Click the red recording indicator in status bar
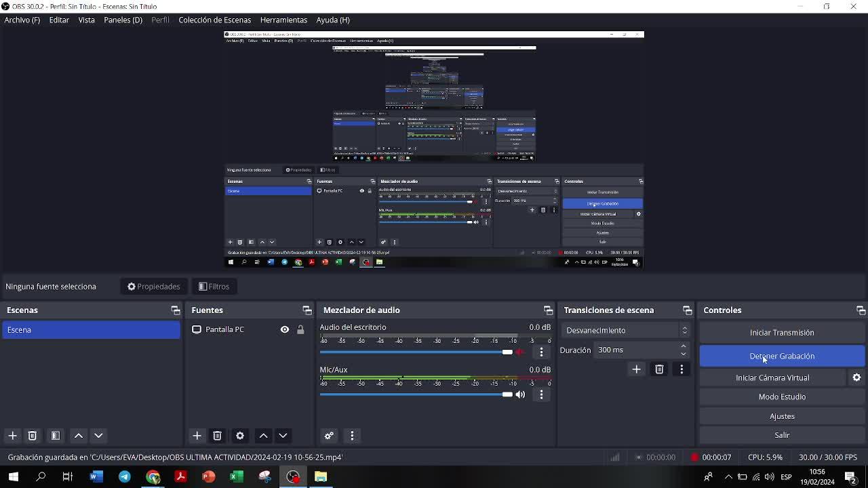The height and width of the screenshot is (488, 868). point(694,457)
